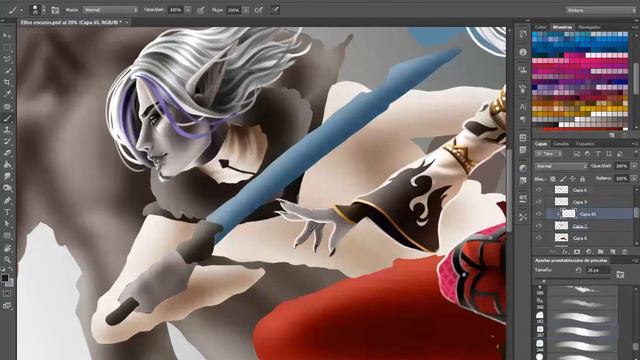The width and height of the screenshot is (640, 360).
Task: Open the History panel icon in dock
Action: coord(523,34)
